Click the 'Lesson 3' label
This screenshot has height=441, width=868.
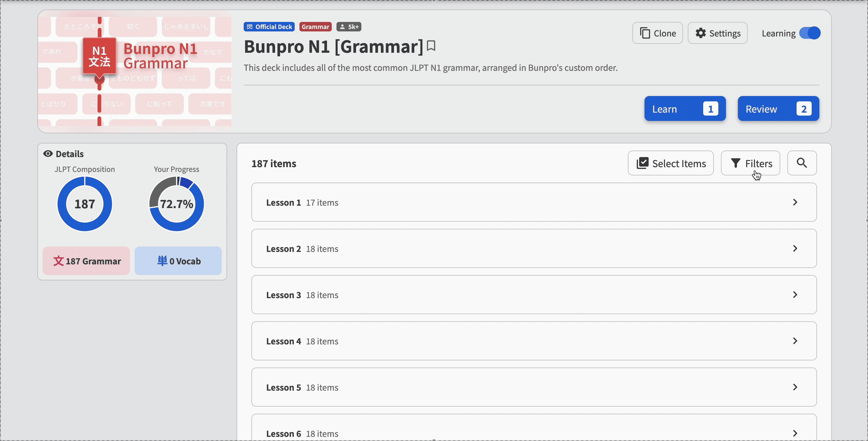(283, 295)
